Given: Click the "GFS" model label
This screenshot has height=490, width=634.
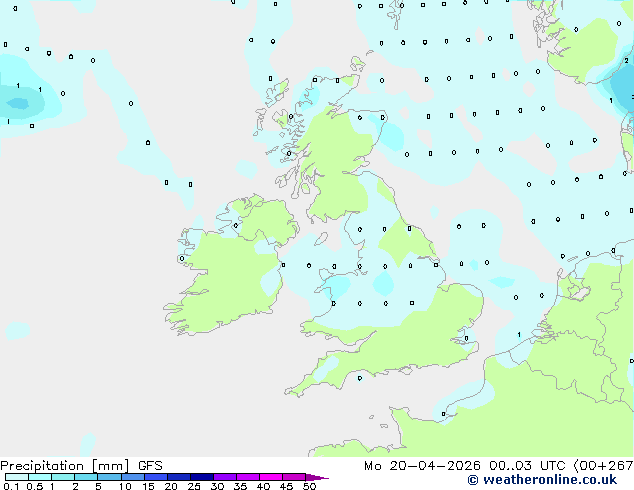Looking at the screenshot, I should (150, 466).
